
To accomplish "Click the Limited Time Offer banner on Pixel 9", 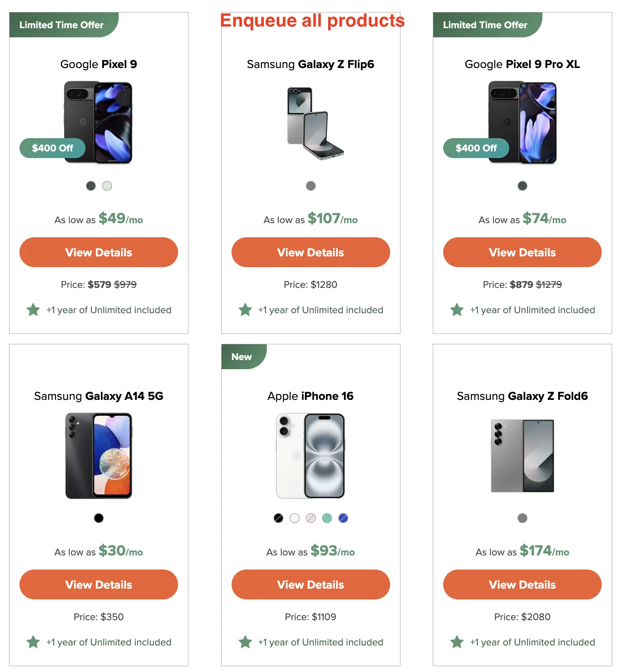I will 61,25.
